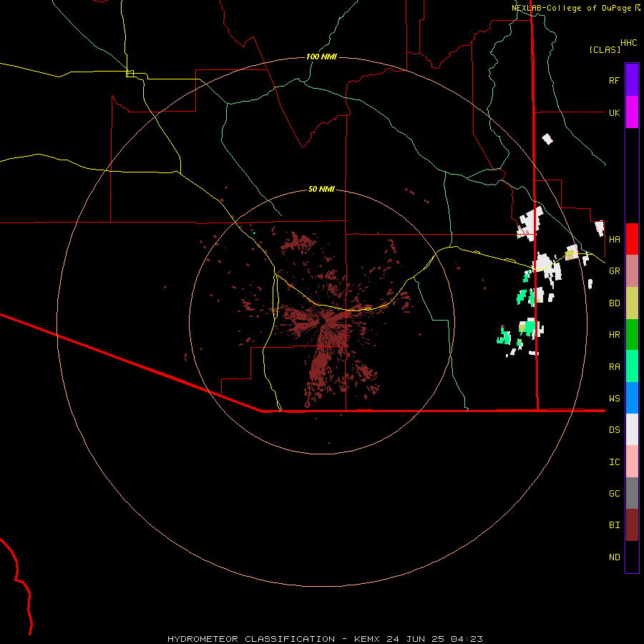This screenshot has width=644, height=644.
Task: Click the '50 NMI' range ring label
Action: click(x=321, y=189)
